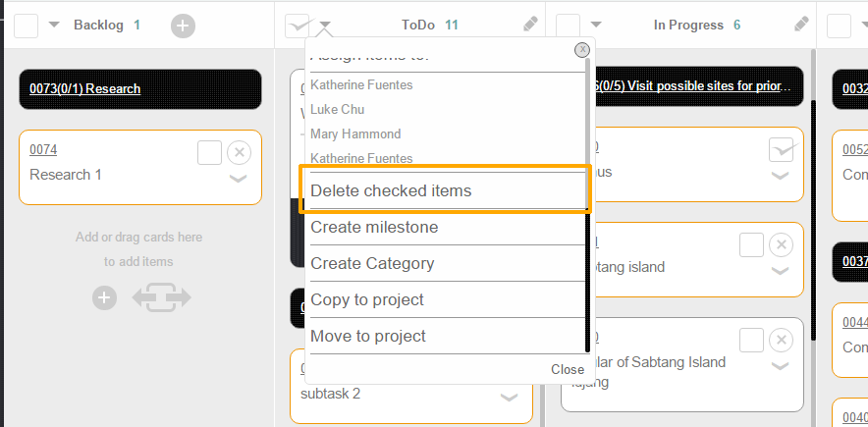This screenshot has width=868, height=427.
Task: Close the popup menu with the X icon
Action: [582, 50]
